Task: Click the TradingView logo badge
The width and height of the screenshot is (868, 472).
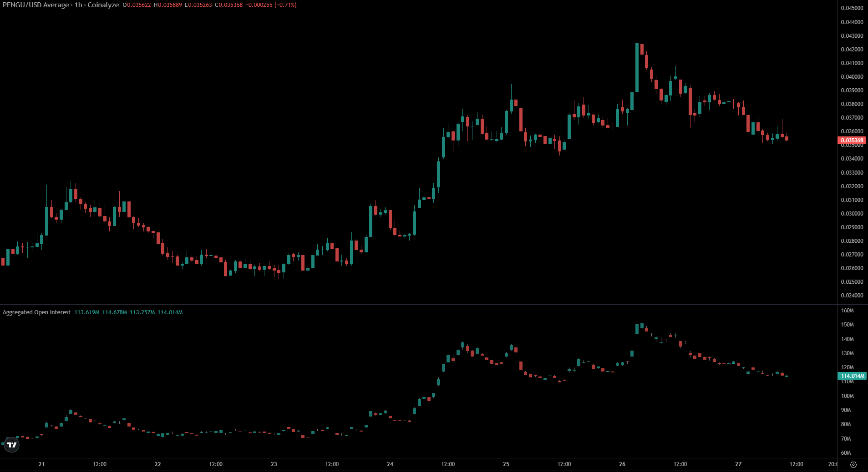Action: [11, 445]
